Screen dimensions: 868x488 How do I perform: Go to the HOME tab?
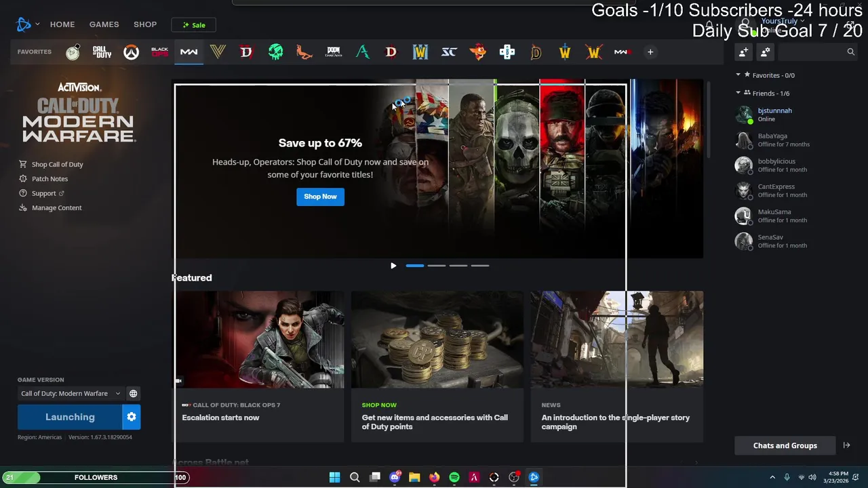click(62, 24)
